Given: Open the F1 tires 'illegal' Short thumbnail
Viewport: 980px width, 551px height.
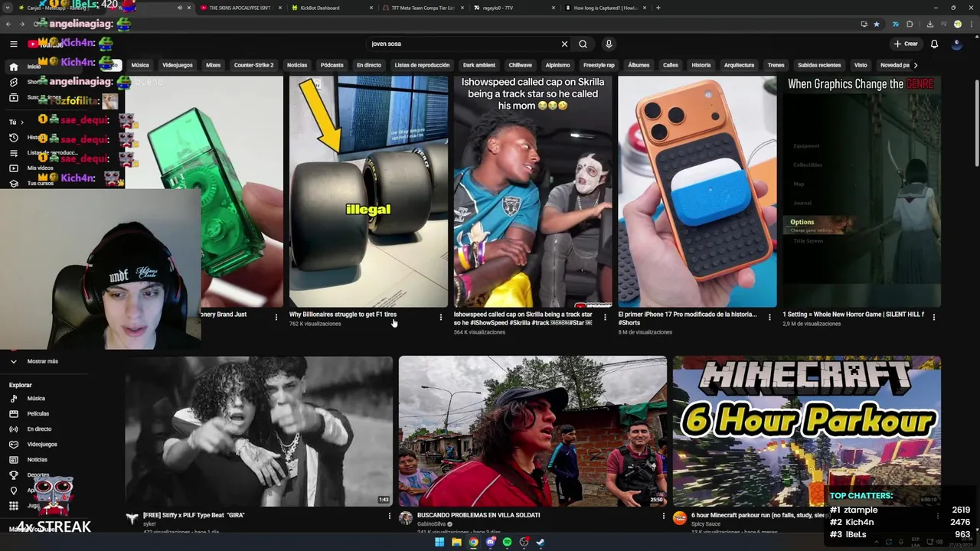Looking at the screenshot, I should 368,191.
